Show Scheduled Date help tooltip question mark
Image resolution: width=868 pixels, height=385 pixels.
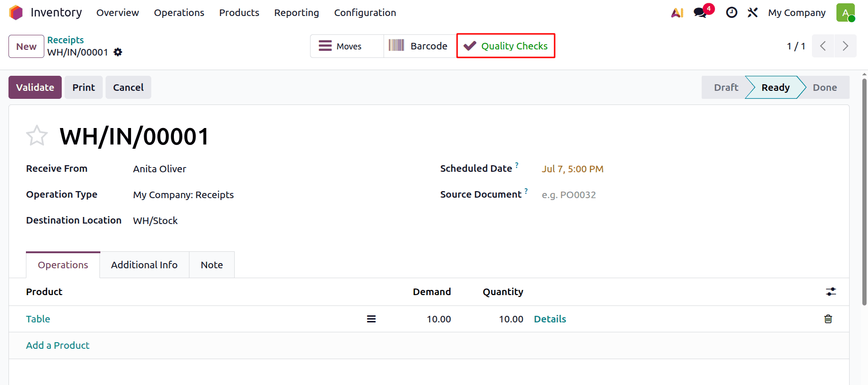click(517, 165)
